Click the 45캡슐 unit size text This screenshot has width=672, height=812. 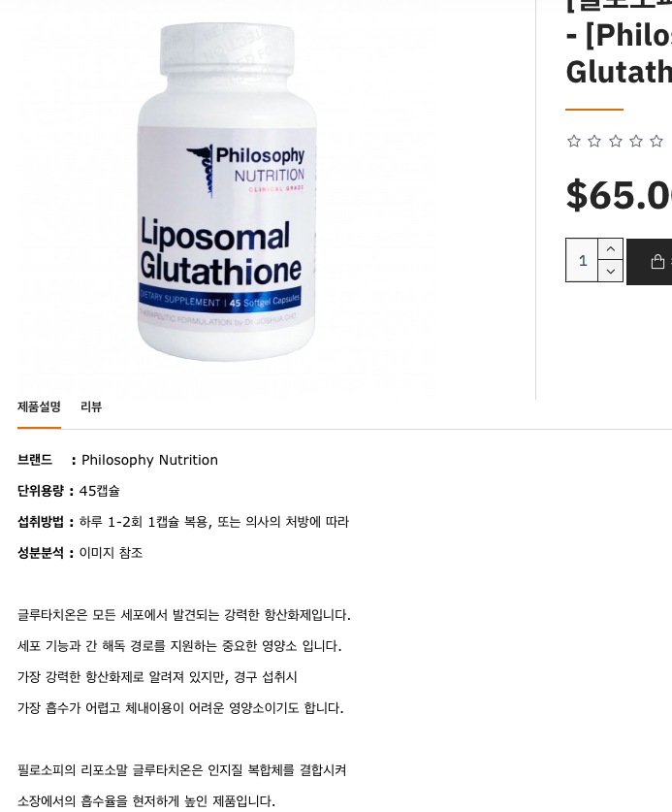[x=100, y=491]
